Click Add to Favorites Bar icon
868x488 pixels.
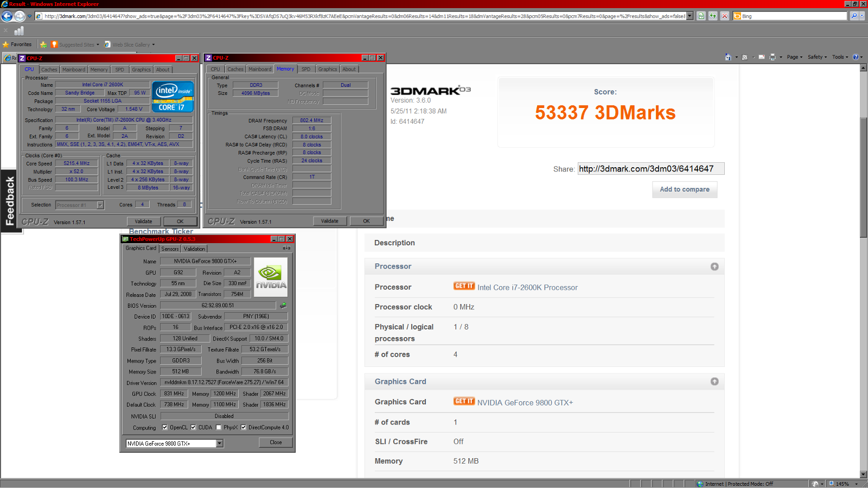click(43, 45)
